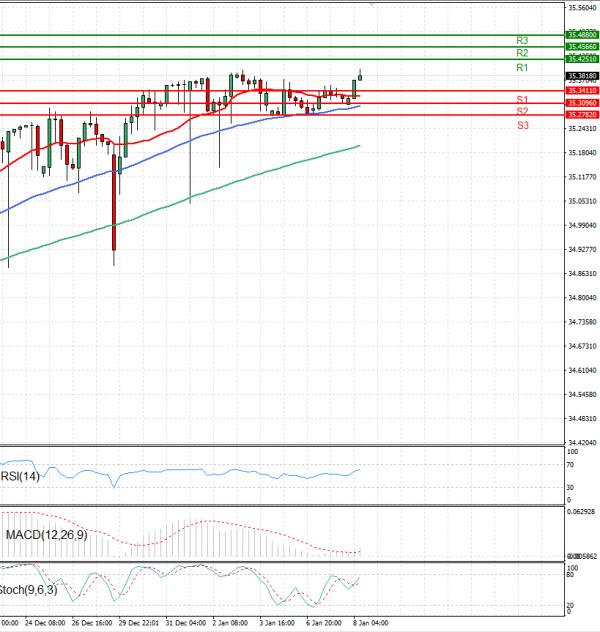The width and height of the screenshot is (600, 632).
Task: Click the 35.56040 price axis value
Action: point(582,8)
